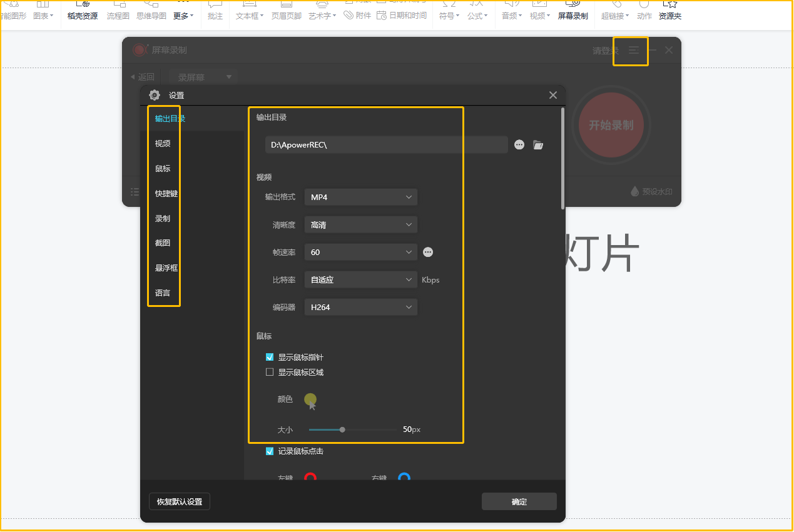
Task: Open the hamburger menu in the recorder window
Action: 634,51
